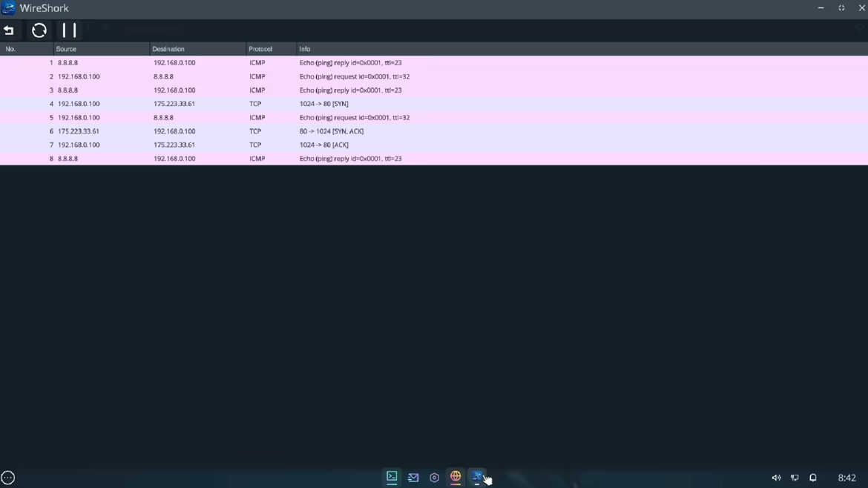
Task: Maximize the WireShork window
Action: tap(841, 7)
